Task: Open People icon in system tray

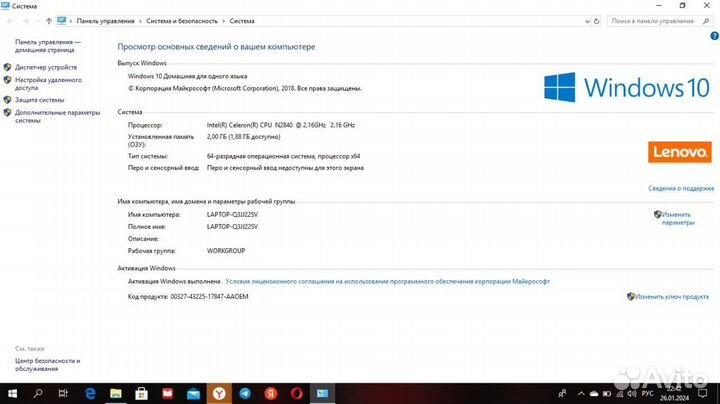Action: coord(562,393)
